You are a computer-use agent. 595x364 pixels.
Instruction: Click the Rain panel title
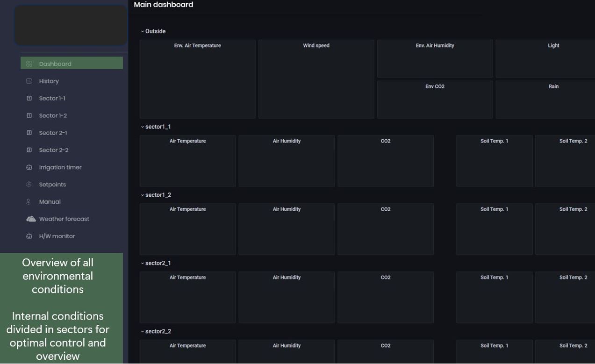pos(553,86)
